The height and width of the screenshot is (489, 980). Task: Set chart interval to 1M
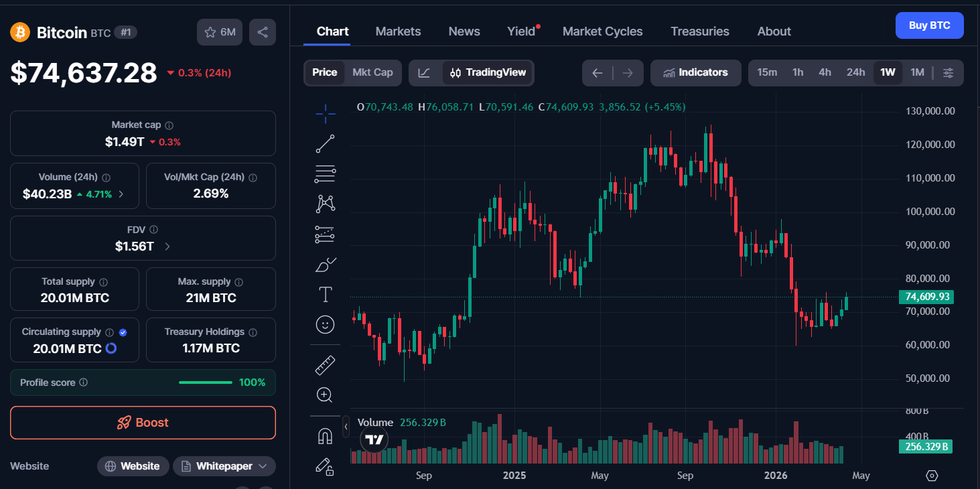pos(917,72)
